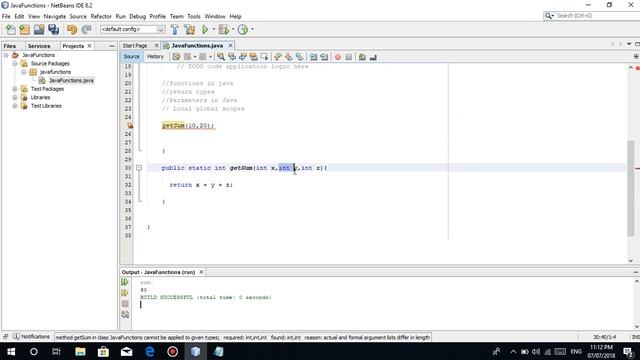Click the Find Selection magnifier icon
Viewport: 640px width, 360px height.
(221, 57)
